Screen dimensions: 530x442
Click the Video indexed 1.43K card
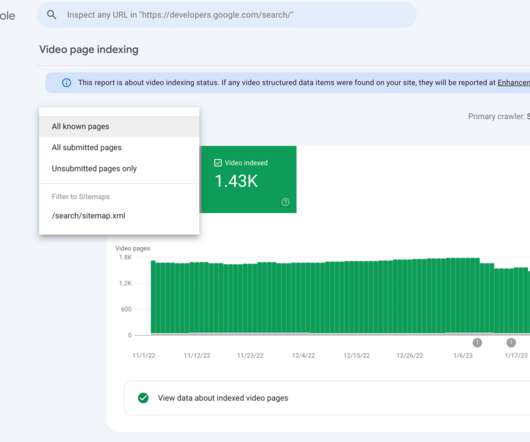248,179
